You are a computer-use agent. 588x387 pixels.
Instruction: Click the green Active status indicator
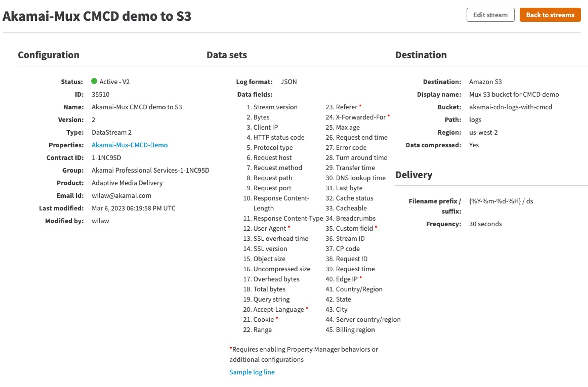click(x=94, y=81)
